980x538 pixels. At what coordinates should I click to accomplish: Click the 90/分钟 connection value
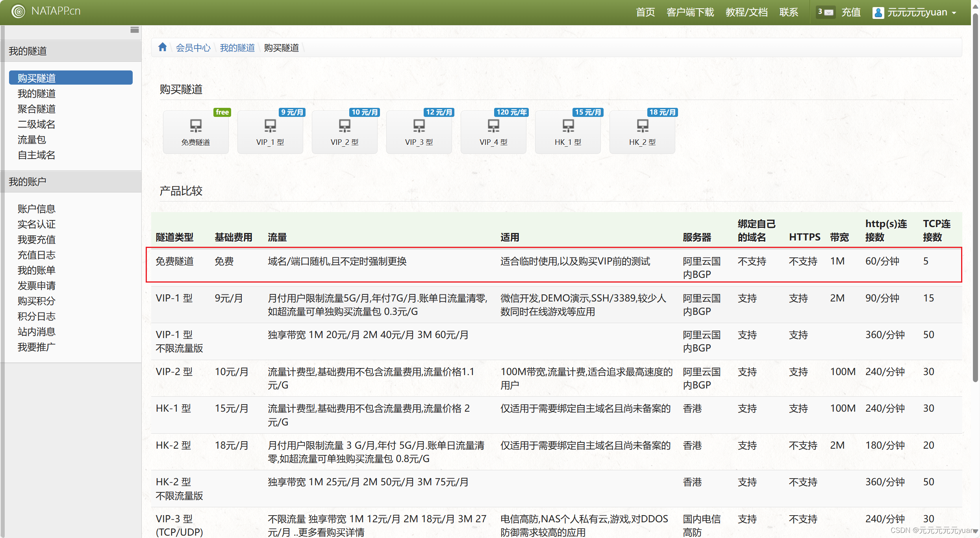(882, 298)
